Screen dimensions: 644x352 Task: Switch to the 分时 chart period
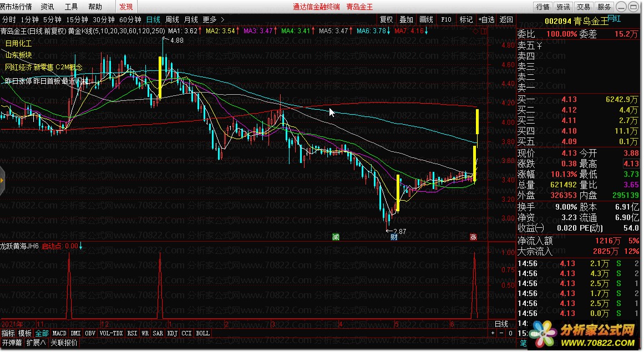9,19
